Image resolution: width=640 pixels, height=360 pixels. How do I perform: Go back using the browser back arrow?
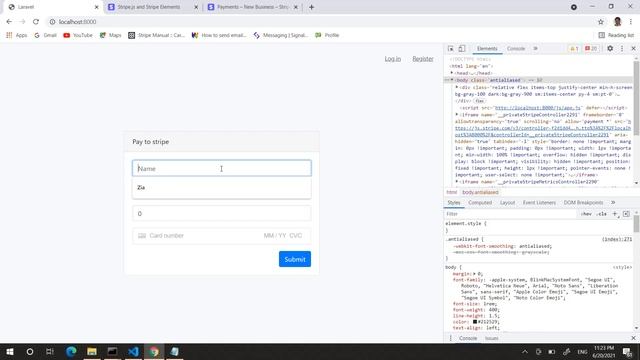[9, 22]
